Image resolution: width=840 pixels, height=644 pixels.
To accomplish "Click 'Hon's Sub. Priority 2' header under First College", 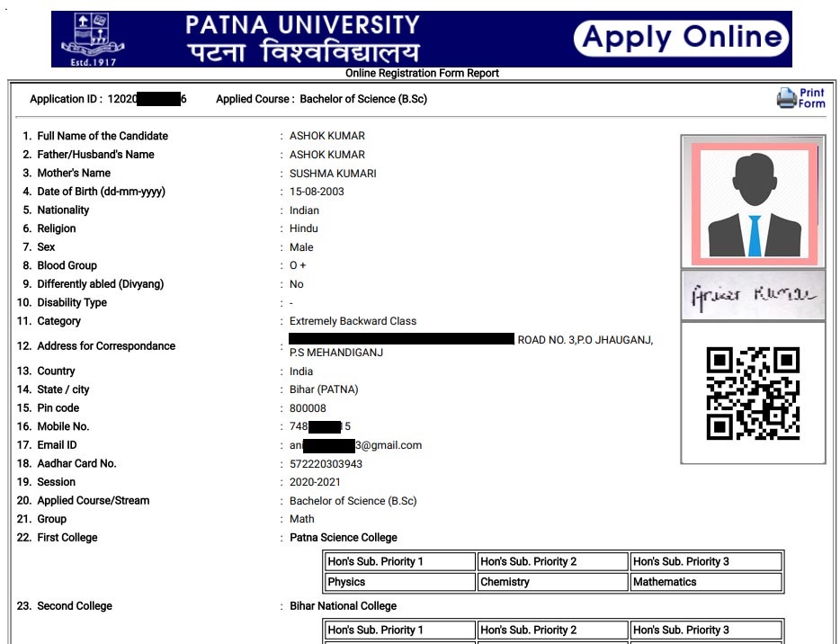I will tap(552, 561).
